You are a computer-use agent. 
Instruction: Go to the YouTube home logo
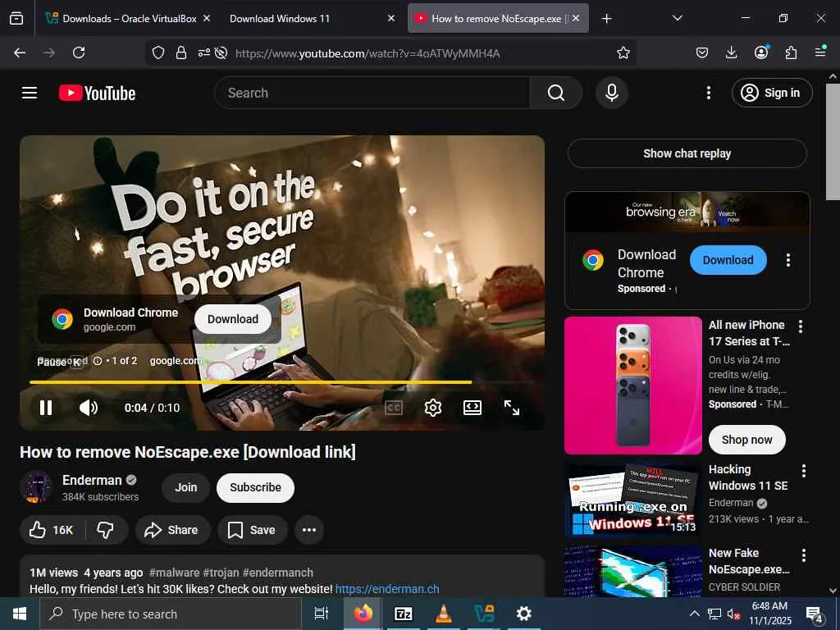pyautogui.click(x=98, y=94)
